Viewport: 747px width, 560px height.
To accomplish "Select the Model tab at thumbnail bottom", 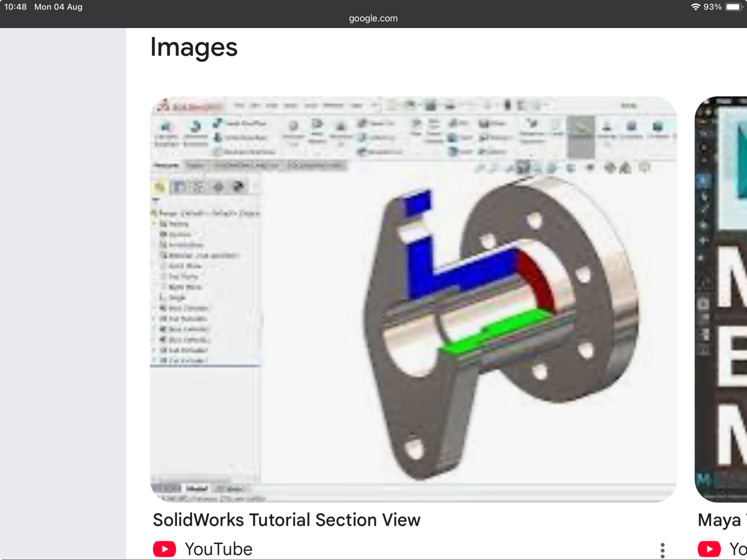I will pyautogui.click(x=197, y=488).
